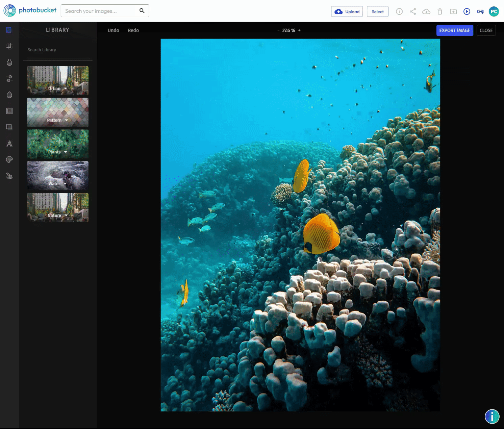Open the Stickers tool

[9, 159]
